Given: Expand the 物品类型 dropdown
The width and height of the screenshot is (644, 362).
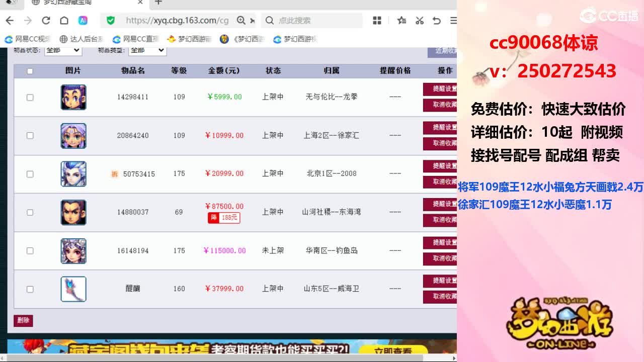Looking at the screenshot, I should 147,50.
